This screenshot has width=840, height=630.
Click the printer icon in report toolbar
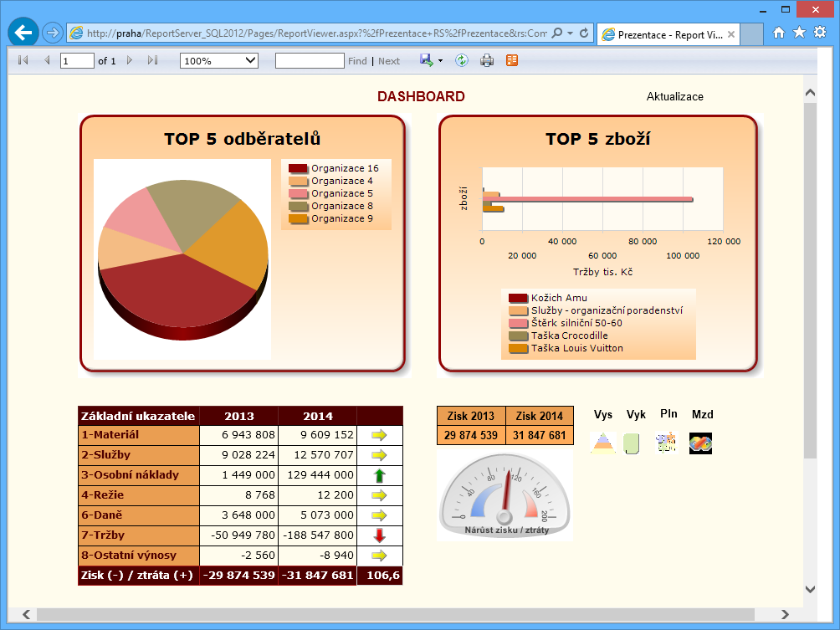point(487,60)
